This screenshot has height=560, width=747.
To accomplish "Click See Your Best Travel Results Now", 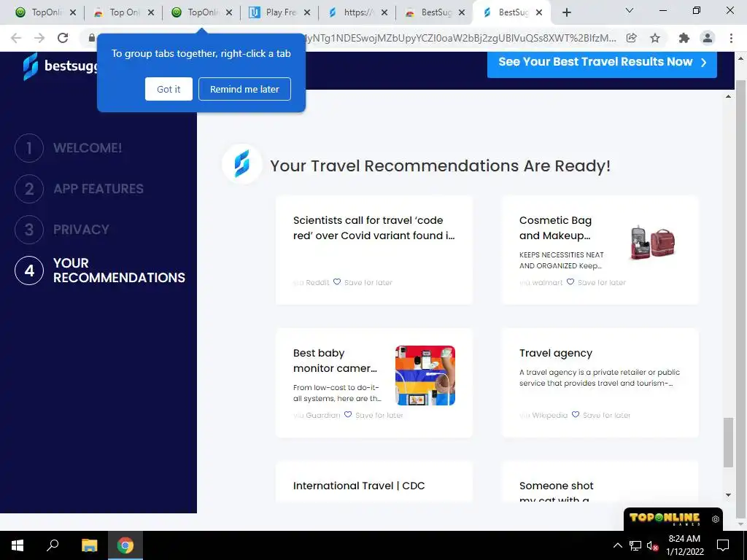I will (602, 62).
